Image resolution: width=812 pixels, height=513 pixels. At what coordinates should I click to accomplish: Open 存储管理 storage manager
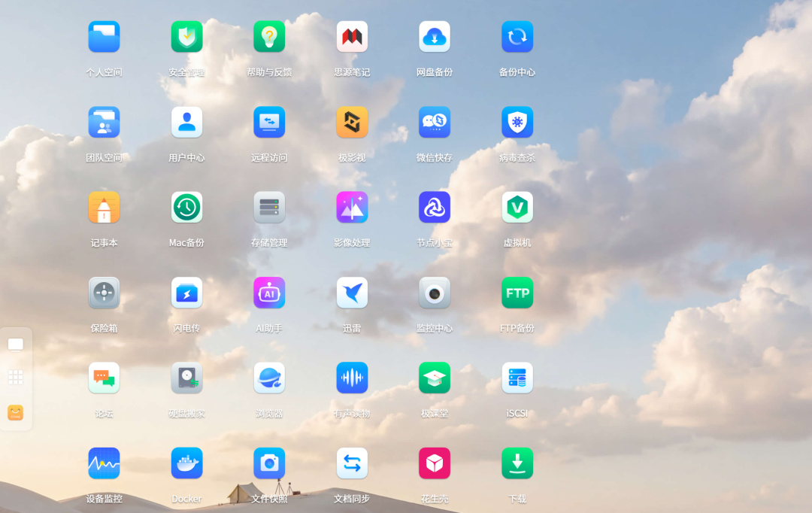tap(269, 208)
